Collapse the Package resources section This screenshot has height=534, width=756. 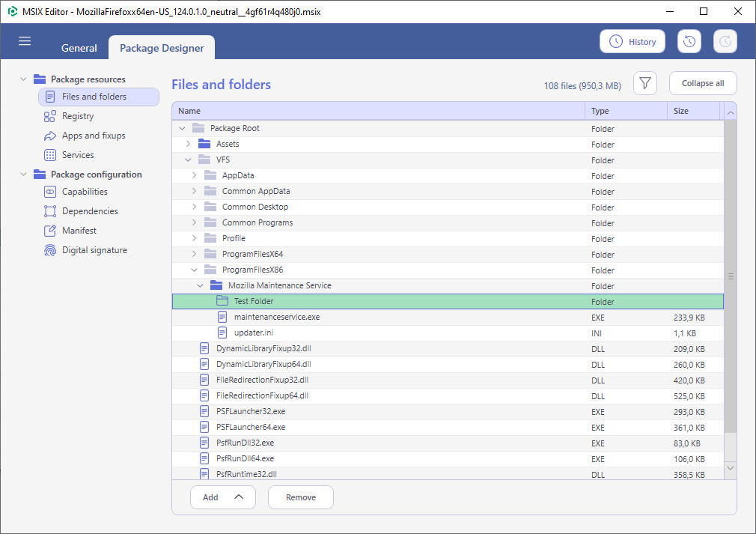pyautogui.click(x=23, y=79)
